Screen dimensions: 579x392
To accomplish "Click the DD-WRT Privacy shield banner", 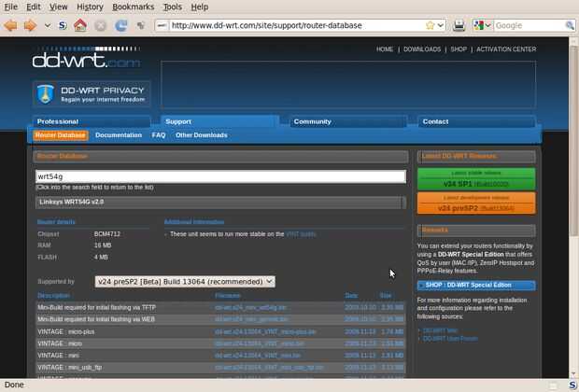I will (92, 93).
